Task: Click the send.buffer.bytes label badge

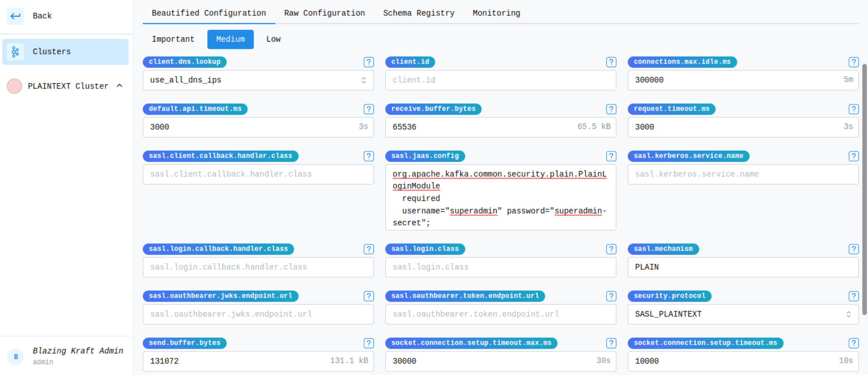Action: (184, 343)
